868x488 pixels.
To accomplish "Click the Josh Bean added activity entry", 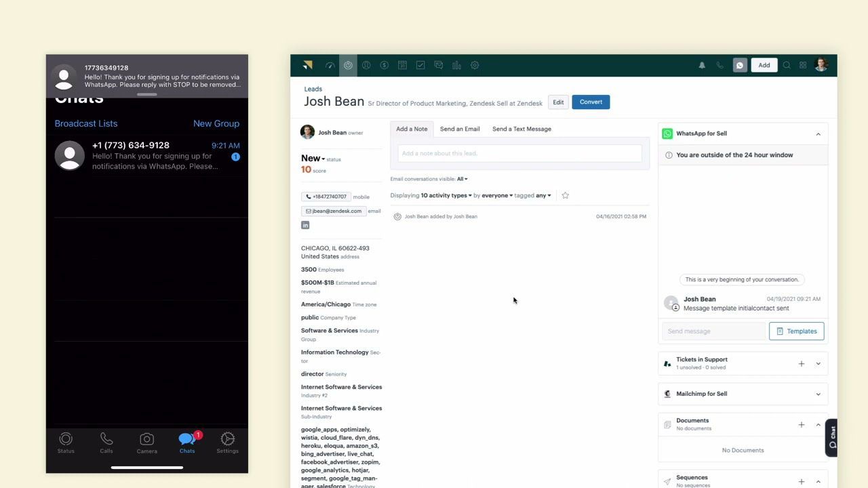I will 519,216.
